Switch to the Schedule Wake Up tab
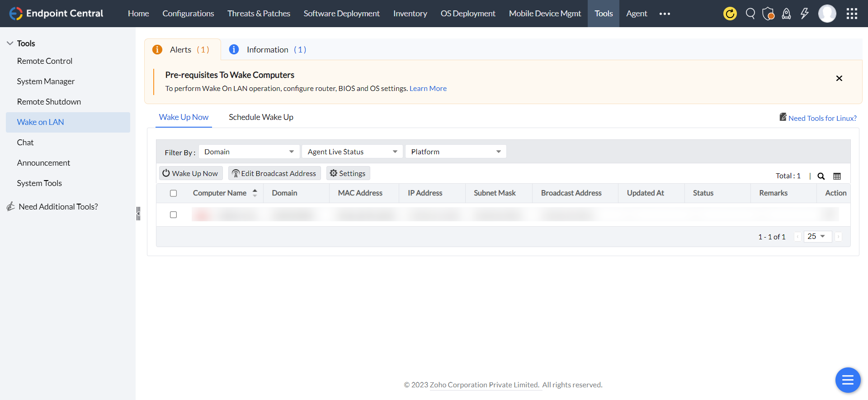 pyautogui.click(x=261, y=117)
